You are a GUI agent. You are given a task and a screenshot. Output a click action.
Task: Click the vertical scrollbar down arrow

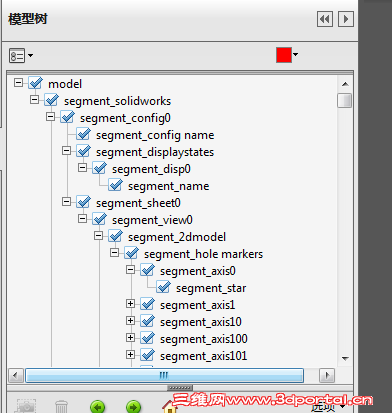coord(345,359)
